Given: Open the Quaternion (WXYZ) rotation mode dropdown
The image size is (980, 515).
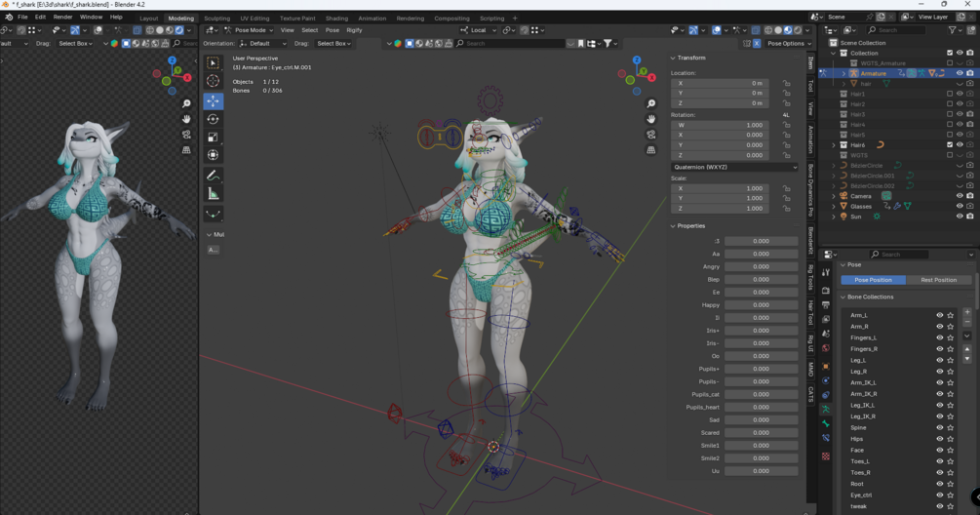Looking at the screenshot, I should pyautogui.click(x=735, y=167).
